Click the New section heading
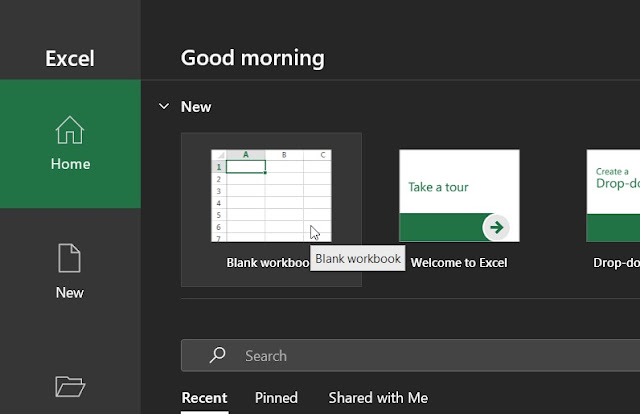Viewport: 640px width, 414px height. (196, 107)
